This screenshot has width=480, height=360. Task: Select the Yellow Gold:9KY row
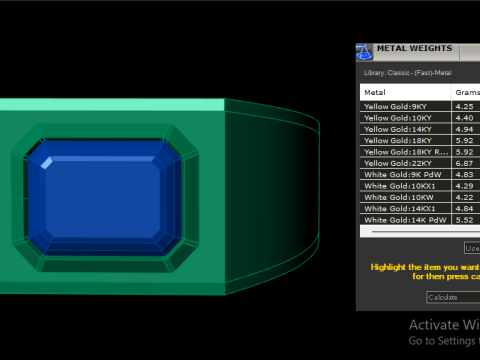(420, 106)
